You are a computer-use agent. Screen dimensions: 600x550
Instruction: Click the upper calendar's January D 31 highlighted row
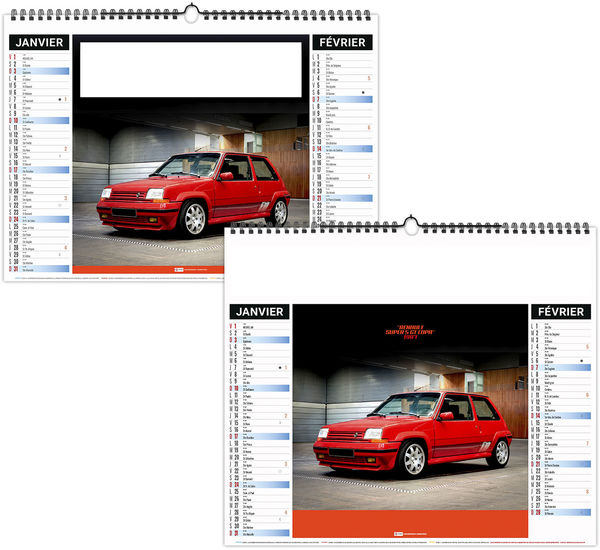tap(39, 269)
